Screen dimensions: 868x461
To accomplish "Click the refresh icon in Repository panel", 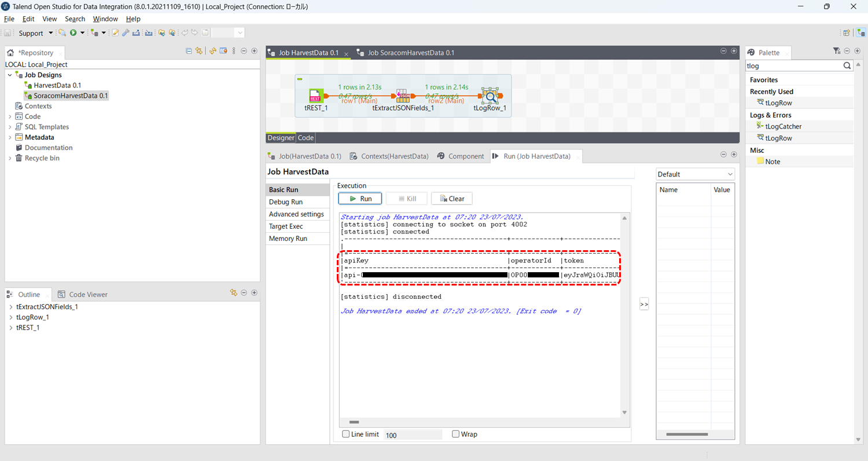I will point(213,51).
